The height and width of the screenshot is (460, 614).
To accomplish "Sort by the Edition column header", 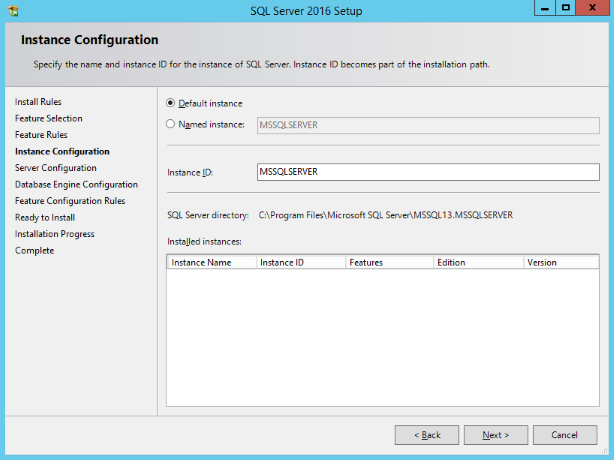I will [477, 262].
